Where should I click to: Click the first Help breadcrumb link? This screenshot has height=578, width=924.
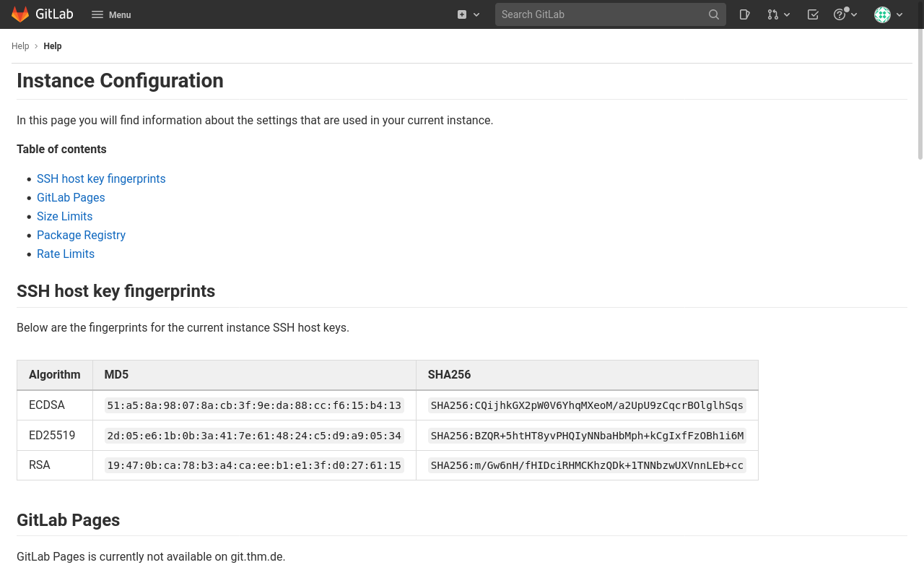click(x=20, y=46)
